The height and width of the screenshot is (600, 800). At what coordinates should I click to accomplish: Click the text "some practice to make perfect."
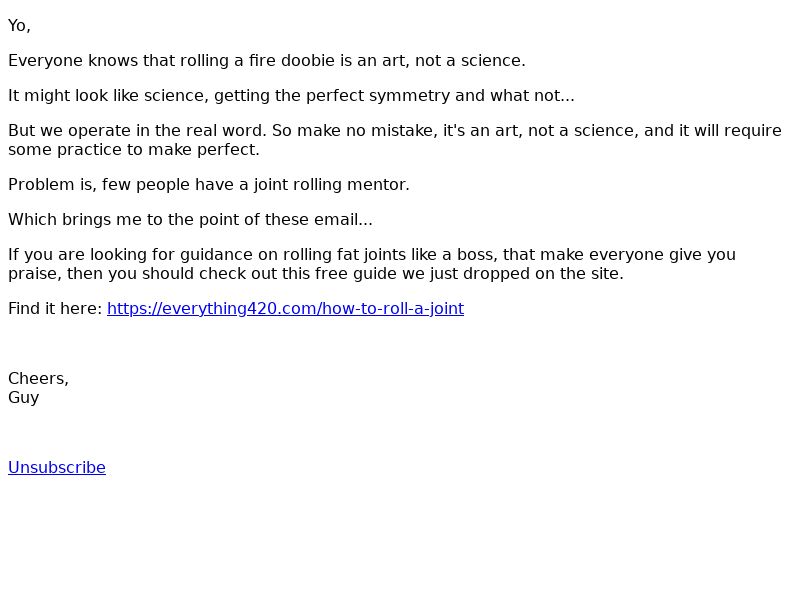[134, 150]
